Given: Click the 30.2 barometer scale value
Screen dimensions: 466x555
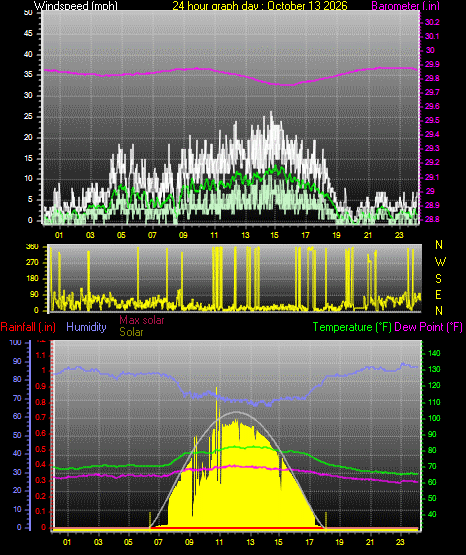Looking at the screenshot, I should pos(432,22).
